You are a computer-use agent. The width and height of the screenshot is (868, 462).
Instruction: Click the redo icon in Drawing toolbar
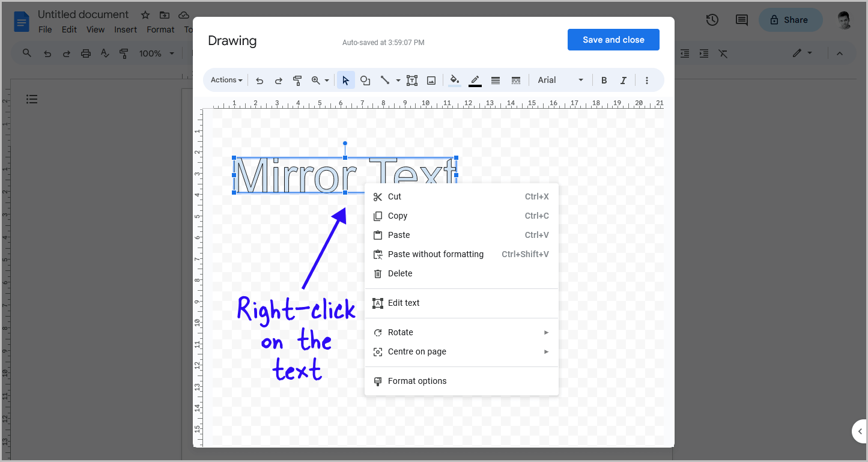[x=278, y=80]
